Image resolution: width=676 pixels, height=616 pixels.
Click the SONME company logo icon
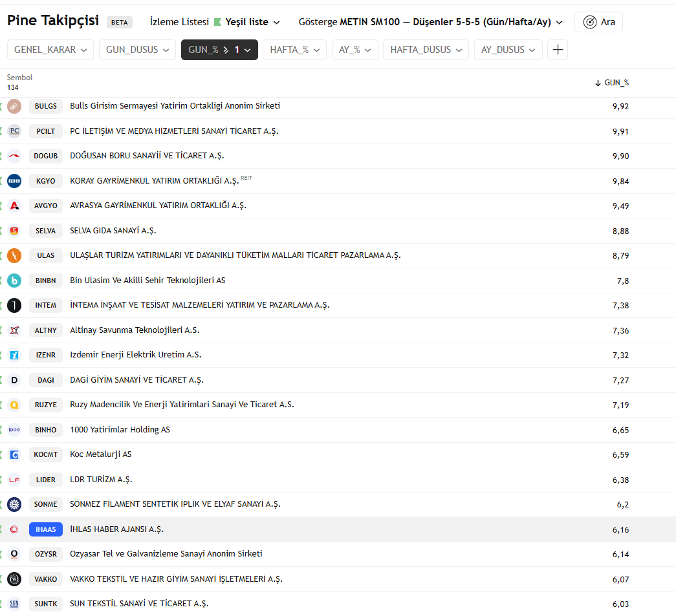[x=14, y=504]
